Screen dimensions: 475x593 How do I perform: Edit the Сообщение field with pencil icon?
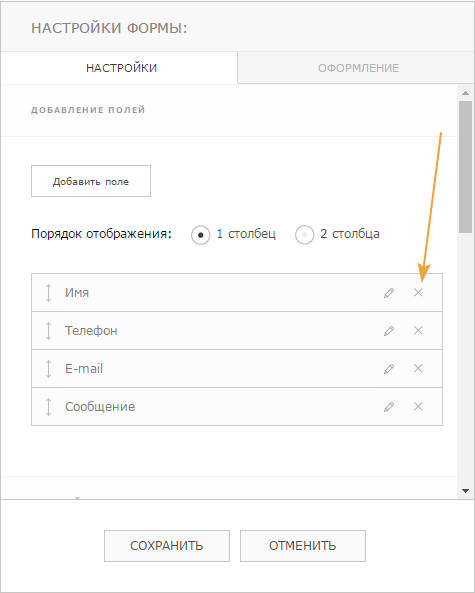tap(389, 407)
